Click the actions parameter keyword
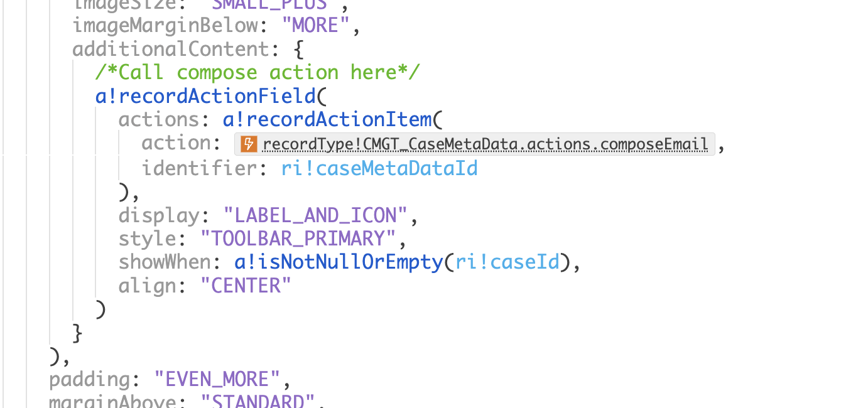This screenshot has height=408, width=868. click(159, 119)
